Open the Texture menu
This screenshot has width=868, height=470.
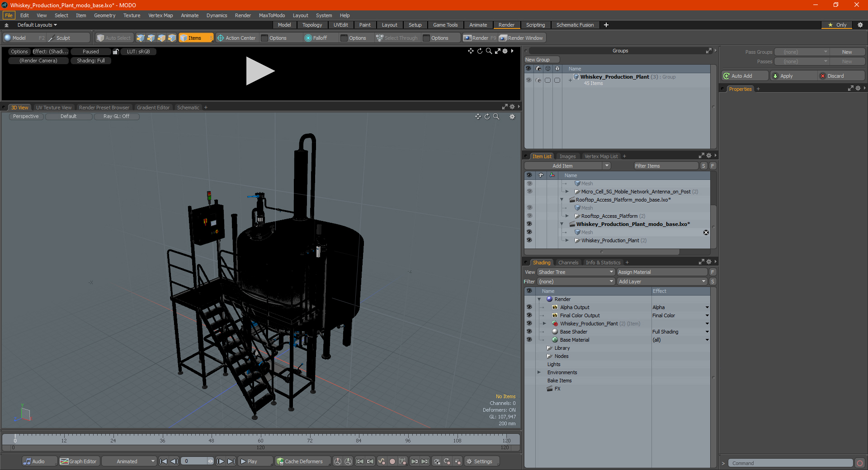[x=132, y=15]
